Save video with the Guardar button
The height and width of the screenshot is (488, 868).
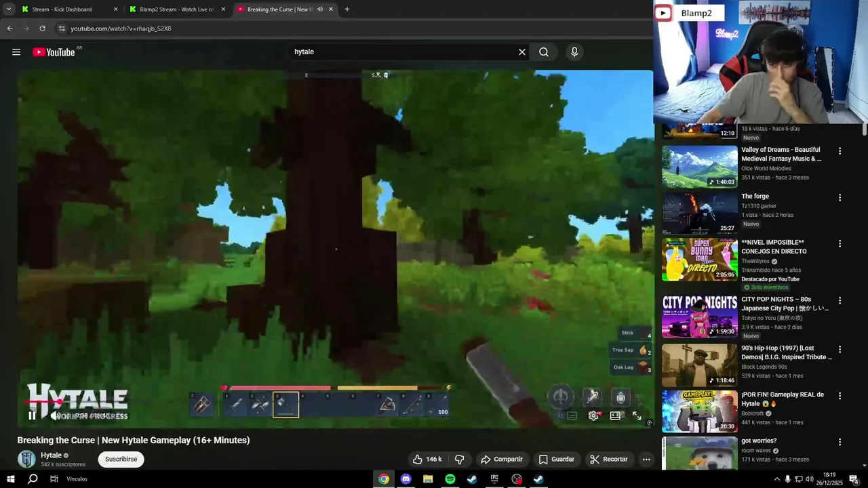click(x=557, y=459)
